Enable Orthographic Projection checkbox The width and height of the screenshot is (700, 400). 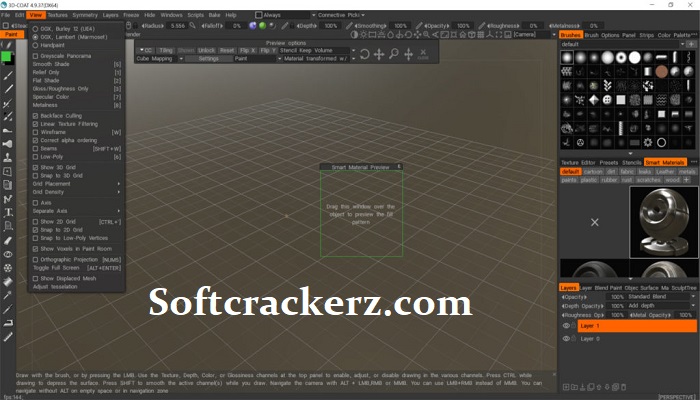[35, 259]
